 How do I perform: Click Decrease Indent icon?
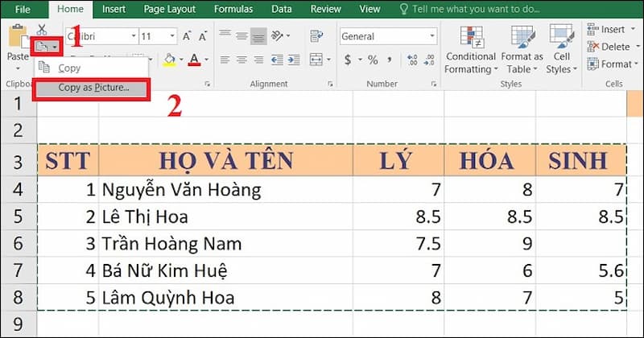pos(277,60)
